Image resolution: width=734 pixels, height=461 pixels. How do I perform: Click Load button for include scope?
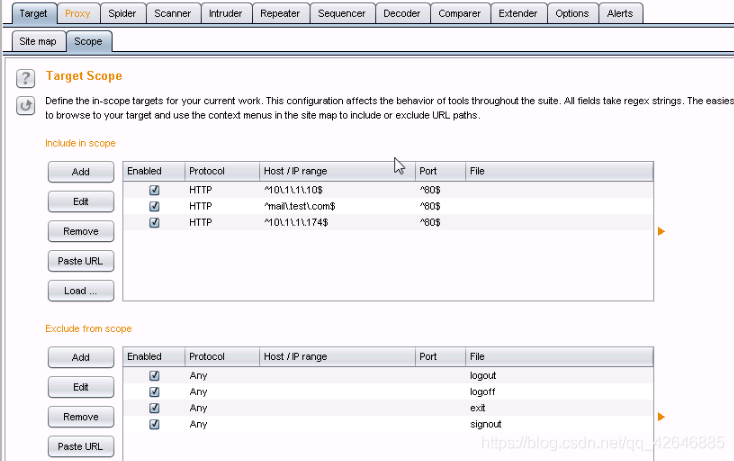pyautogui.click(x=81, y=291)
